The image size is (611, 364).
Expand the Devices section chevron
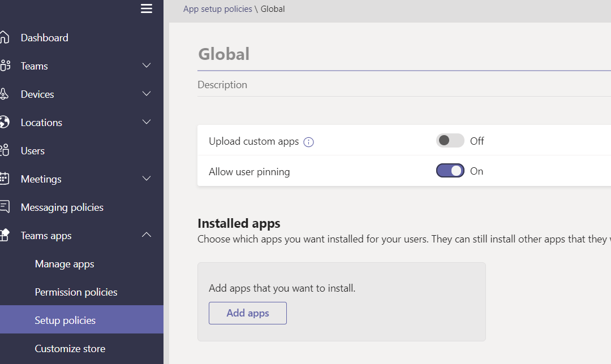pyautogui.click(x=147, y=94)
